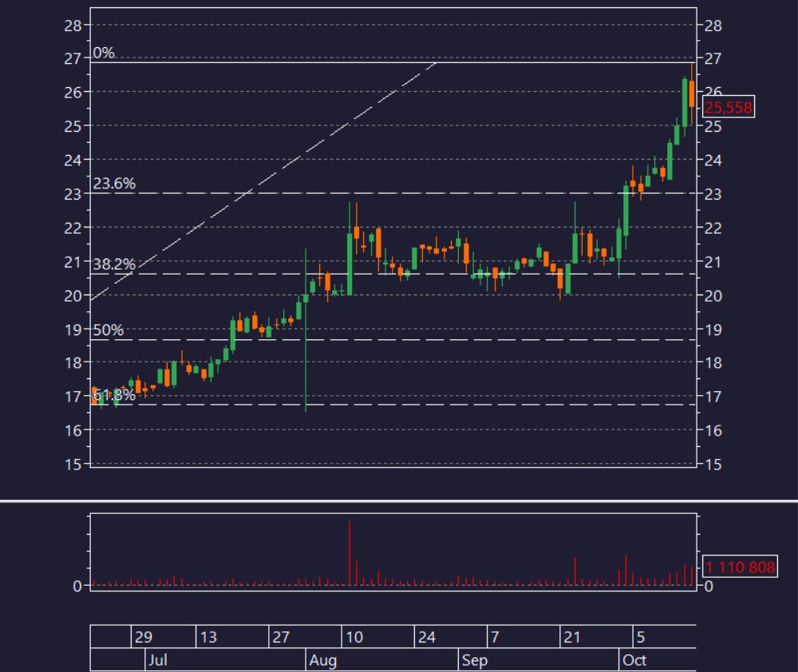Click the left price axis label 15

click(x=73, y=464)
